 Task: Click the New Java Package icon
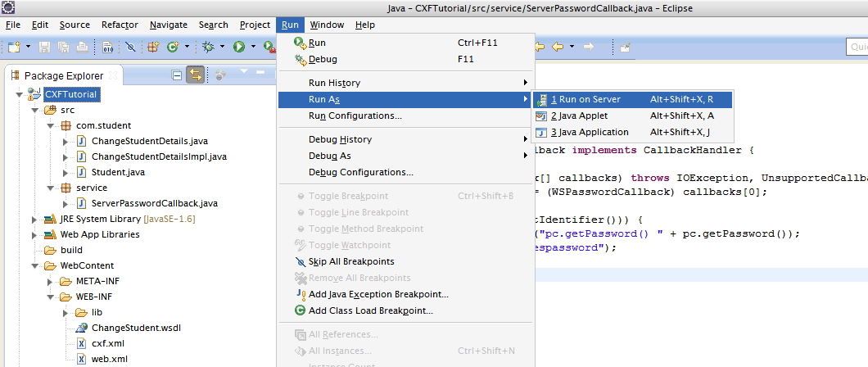(153, 48)
